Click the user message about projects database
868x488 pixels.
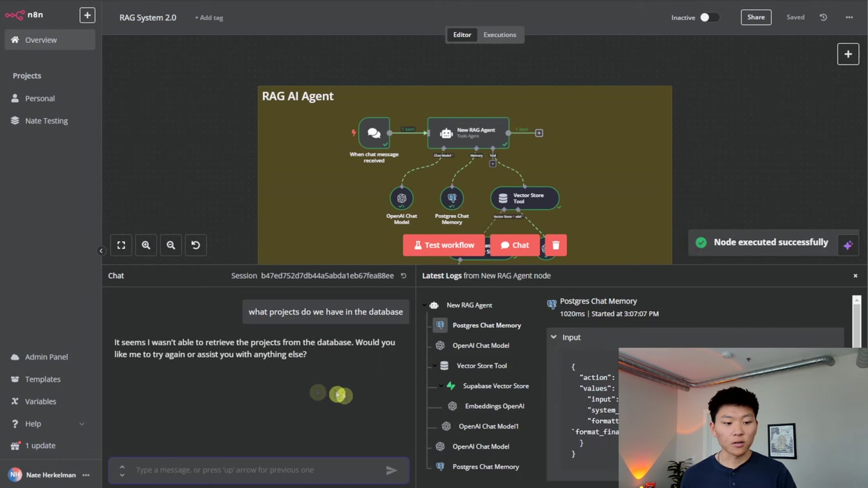(x=325, y=312)
